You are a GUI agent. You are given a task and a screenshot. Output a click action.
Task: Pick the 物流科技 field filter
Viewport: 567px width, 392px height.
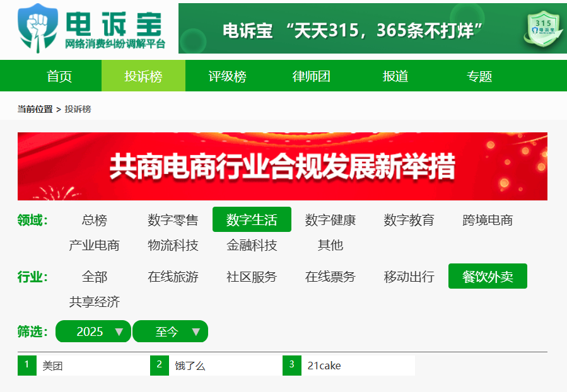173,245
